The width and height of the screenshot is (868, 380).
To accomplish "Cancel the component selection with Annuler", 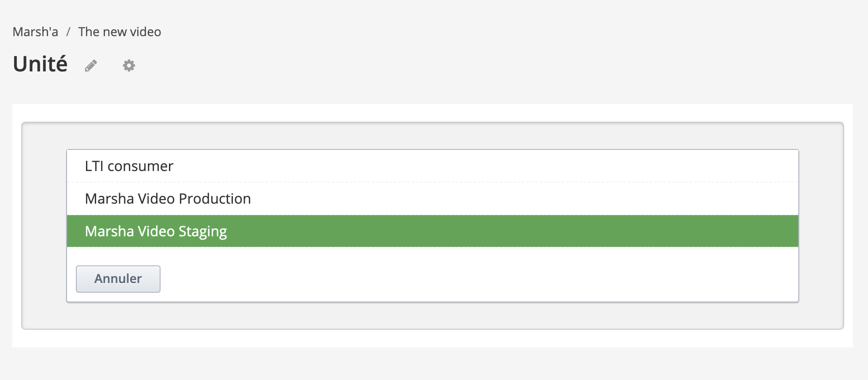I will coord(118,279).
